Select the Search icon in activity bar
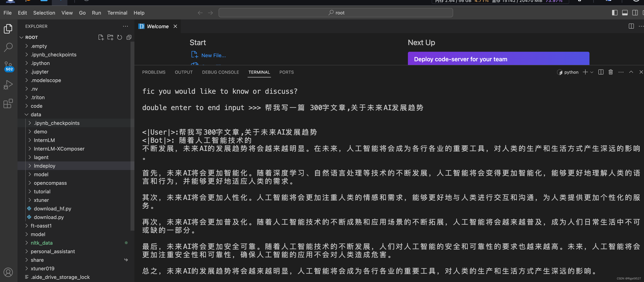Screen dimensions: 644x282 (8, 47)
